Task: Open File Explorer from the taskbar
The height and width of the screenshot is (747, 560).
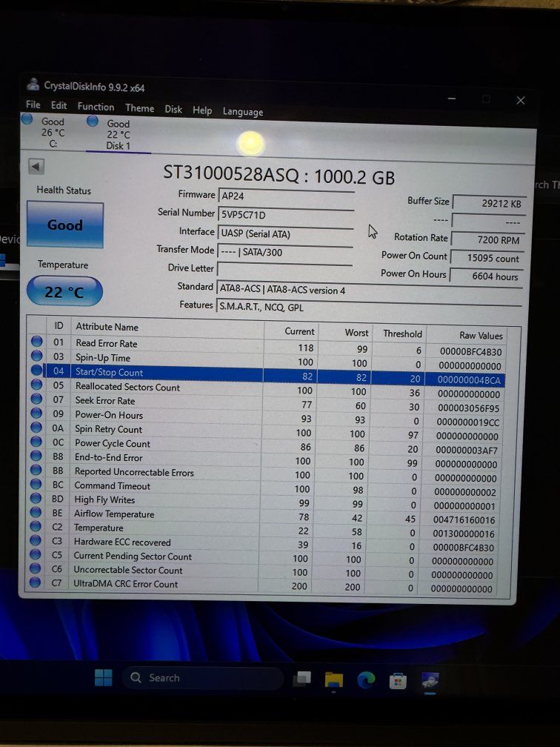Action: coord(334,680)
